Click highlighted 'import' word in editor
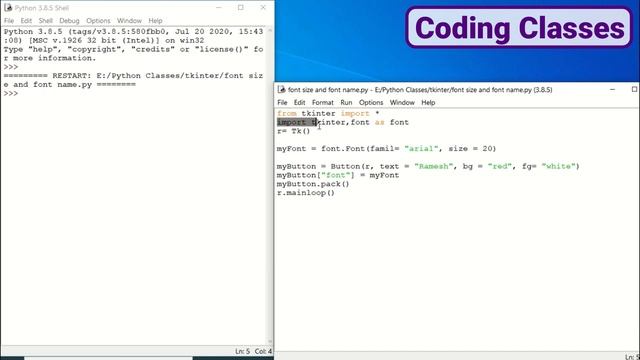Screen dimensions: 640x360 coord(291,122)
